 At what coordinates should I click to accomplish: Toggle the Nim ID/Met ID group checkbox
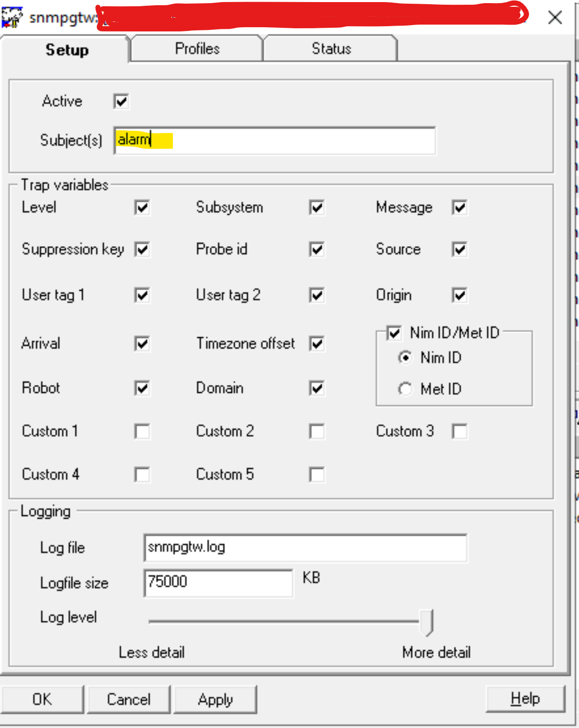pyautogui.click(x=394, y=333)
